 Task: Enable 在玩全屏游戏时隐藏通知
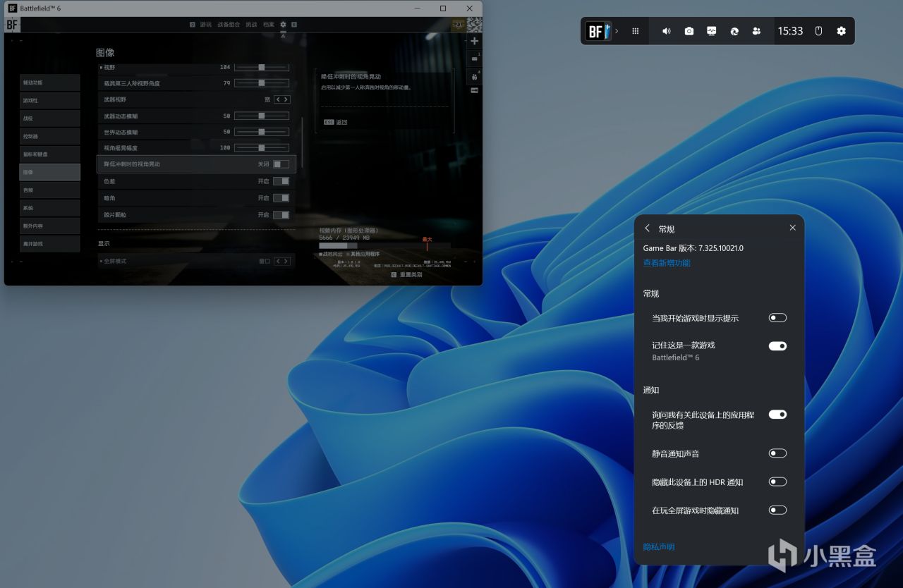click(777, 510)
